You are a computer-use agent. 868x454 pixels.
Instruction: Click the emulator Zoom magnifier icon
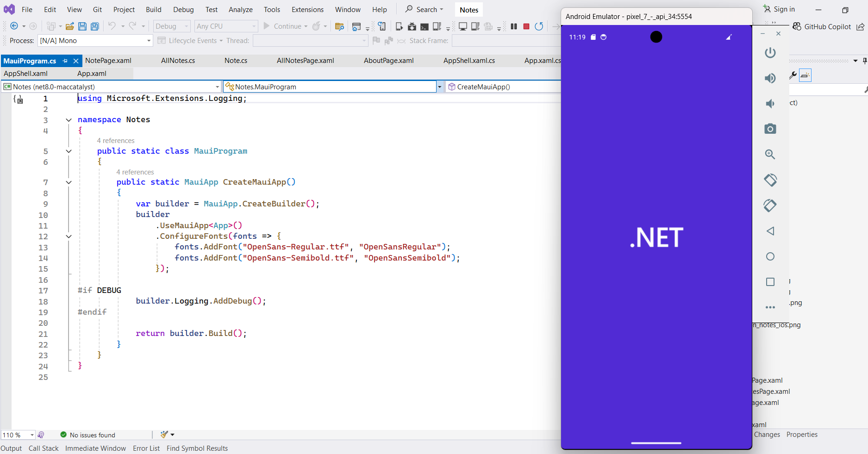point(770,154)
